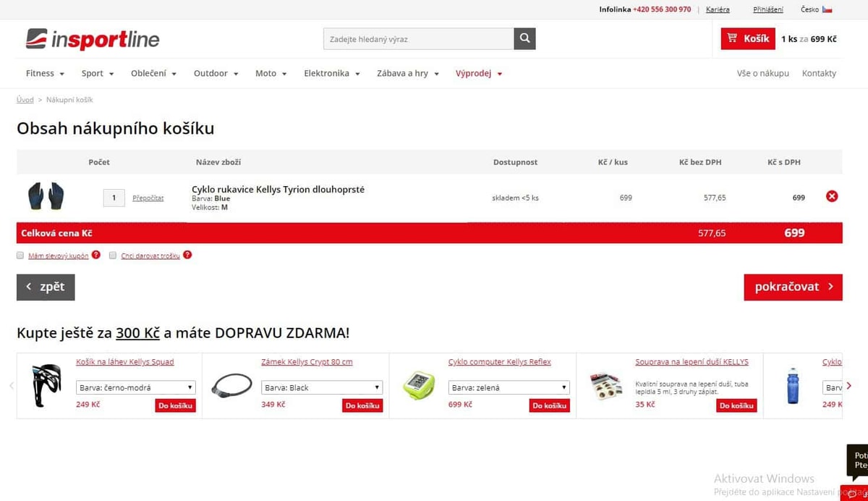
Task: Click the left arrow of the product carousel
Action: point(12,386)
